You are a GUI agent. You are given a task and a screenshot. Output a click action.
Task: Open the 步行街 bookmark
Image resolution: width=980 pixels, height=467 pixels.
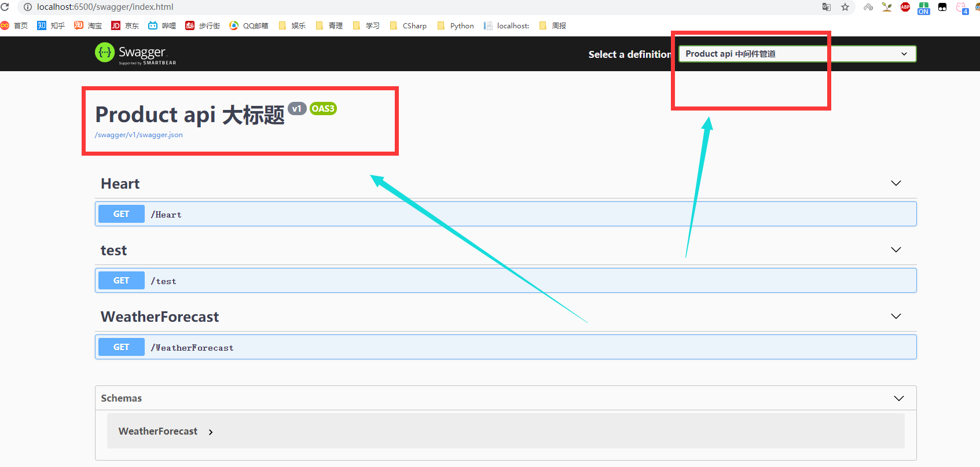click(203, 25)
